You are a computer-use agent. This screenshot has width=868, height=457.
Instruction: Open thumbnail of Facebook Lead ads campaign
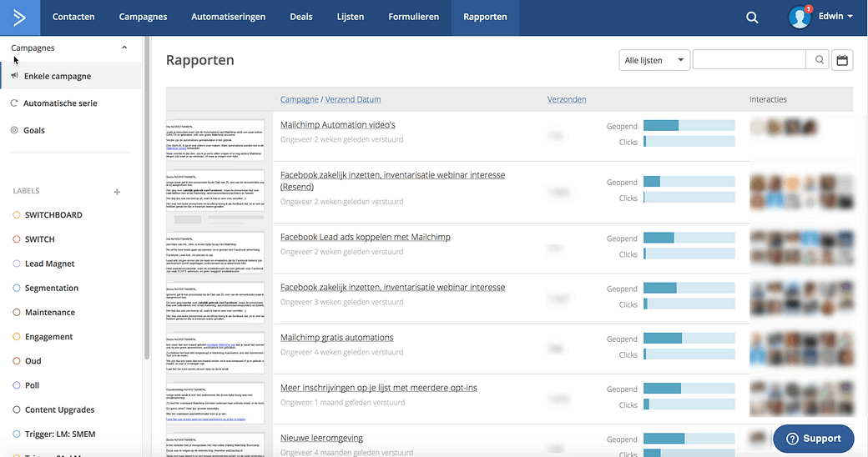click(x=215, y=248)
